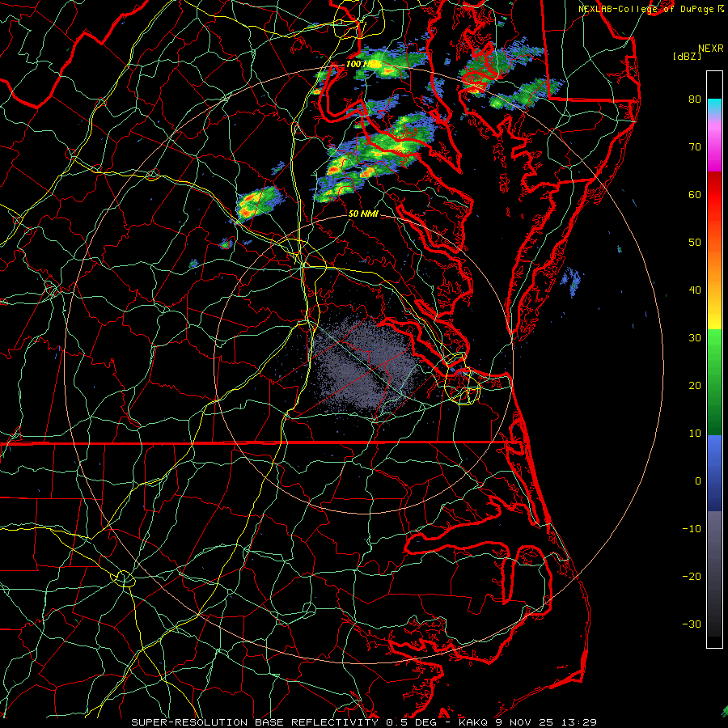The width and height of the screenshot is (728, 728).
Task: Select the 40 value on the dBZ scale
Action: pyautogui.click(x=695, y=290)
